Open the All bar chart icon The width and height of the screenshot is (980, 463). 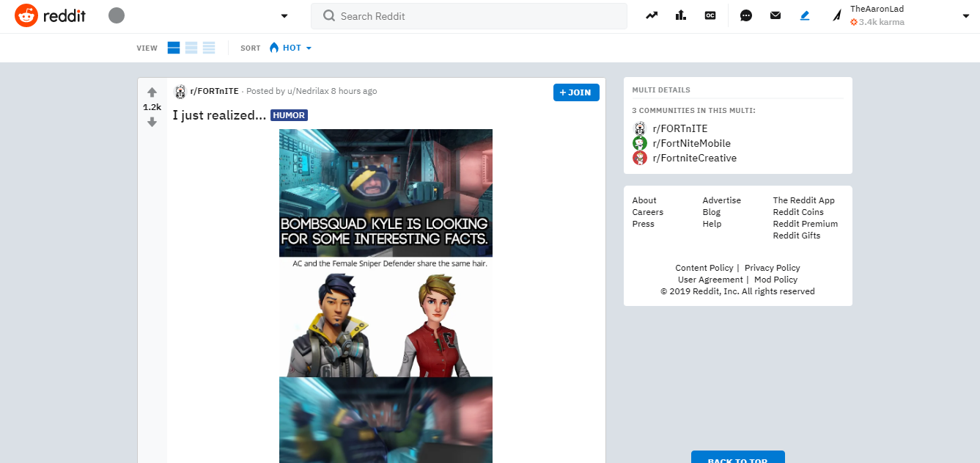click(681, 15)
